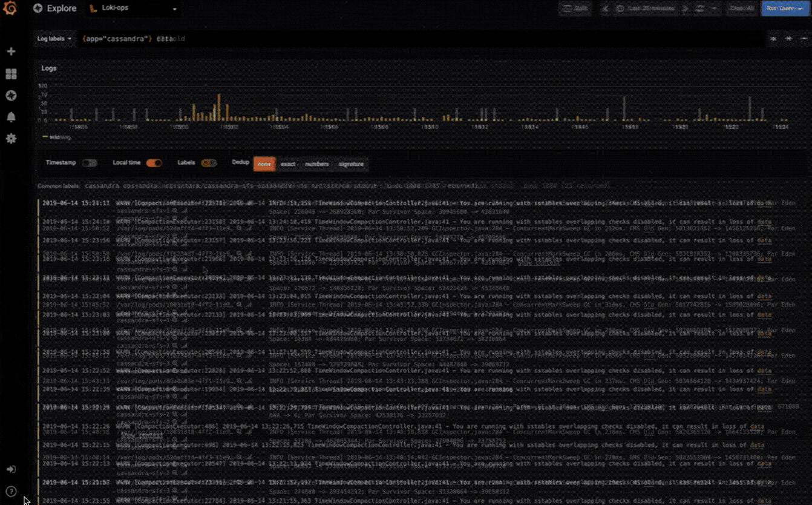This screenshot has width=812, height=505.
Task: Remove the query row with minus icon
Action: pyautogui.click(x=804, y=39)
